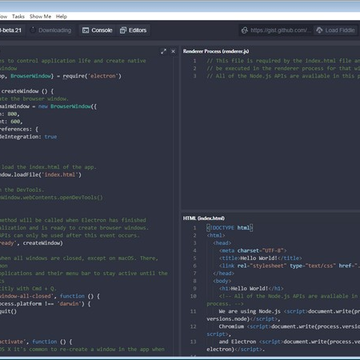Click the !DOCTYPE html line
Image resolution: width=360 pixels, height=360 pixels.
(230, 228)
